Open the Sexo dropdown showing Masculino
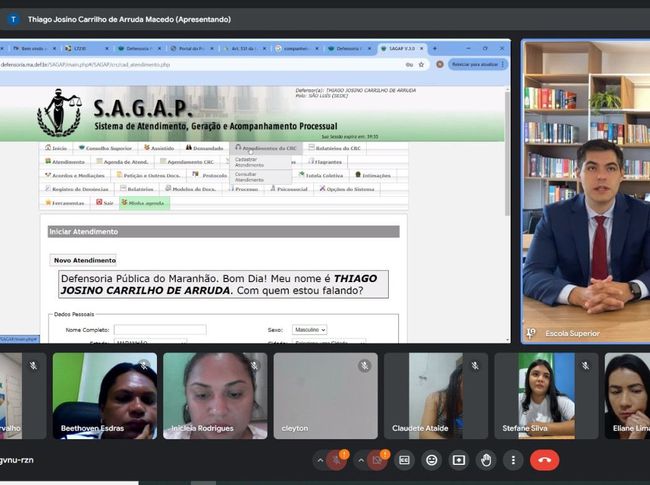 click(310, 329)
